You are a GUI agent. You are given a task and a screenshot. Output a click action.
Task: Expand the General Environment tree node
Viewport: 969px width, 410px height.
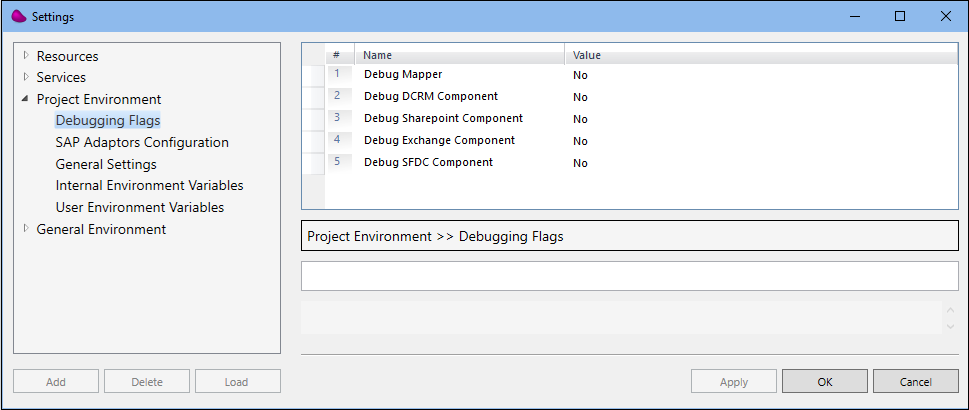(x=26, y=228)
